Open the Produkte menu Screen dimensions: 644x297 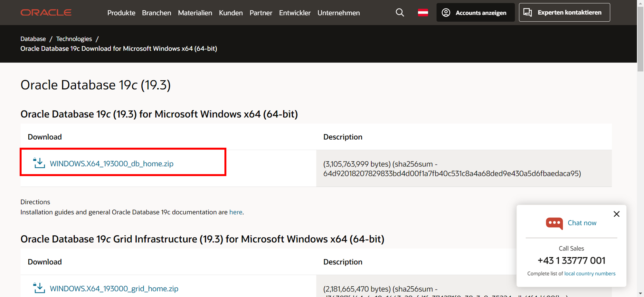click(x=121, y=13)
